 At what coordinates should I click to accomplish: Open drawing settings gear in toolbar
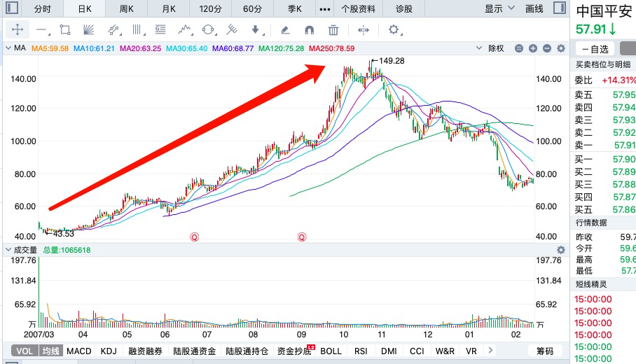(x=394, y=30)
